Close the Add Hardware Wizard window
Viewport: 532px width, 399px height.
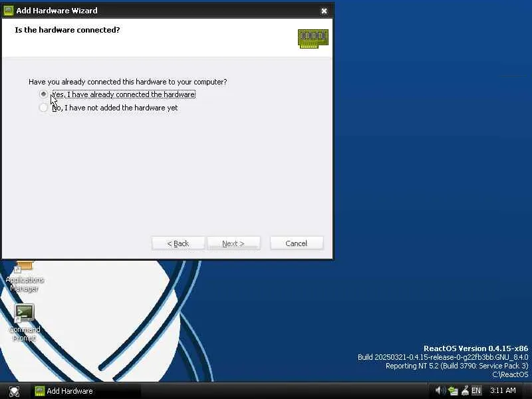(x=324, y=11)
